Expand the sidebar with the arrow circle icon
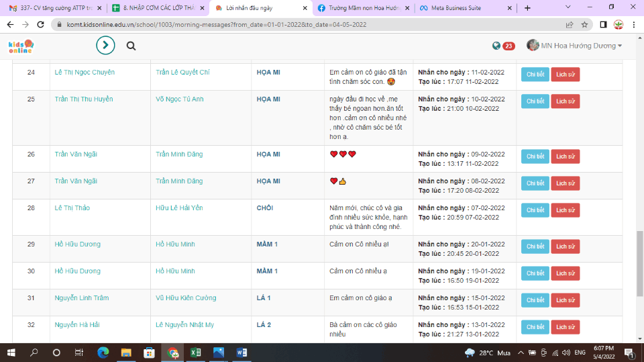This screenshot has width=644, height=362. coord(105,46)
